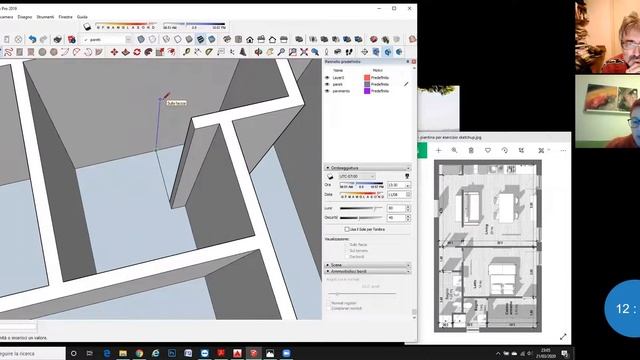Click the Redo arrow in SketchUp toolbar
Image resolution: width=640 pixels, height=360 pixels.
click(x=44, y=40)
